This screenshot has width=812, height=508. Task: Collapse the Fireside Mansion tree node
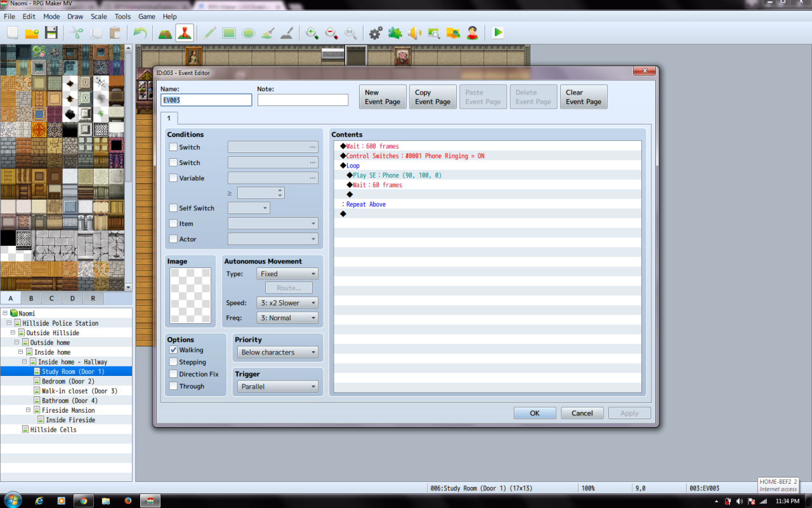point(29,410)
